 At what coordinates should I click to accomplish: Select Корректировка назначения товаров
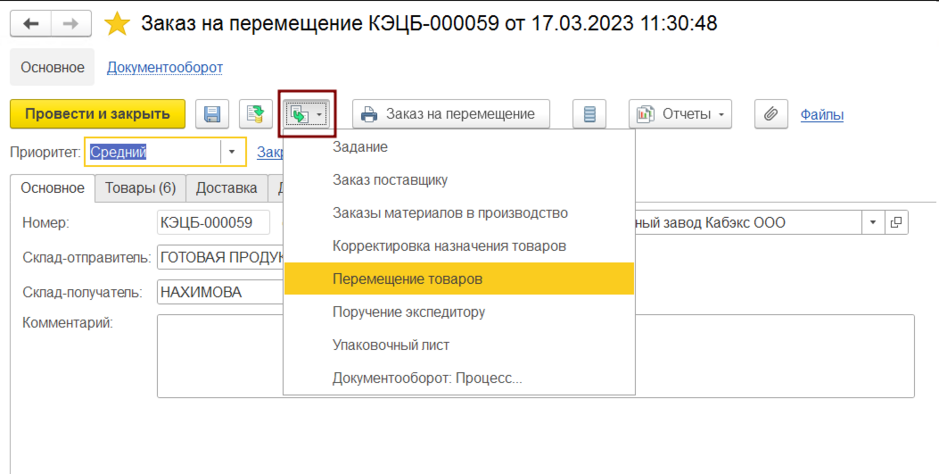[459, 246]
